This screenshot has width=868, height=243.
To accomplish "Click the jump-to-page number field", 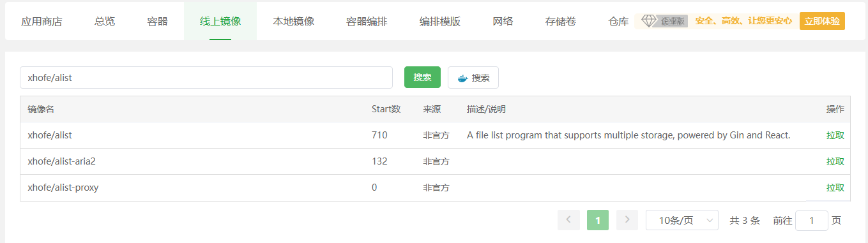I will point(812,220).
